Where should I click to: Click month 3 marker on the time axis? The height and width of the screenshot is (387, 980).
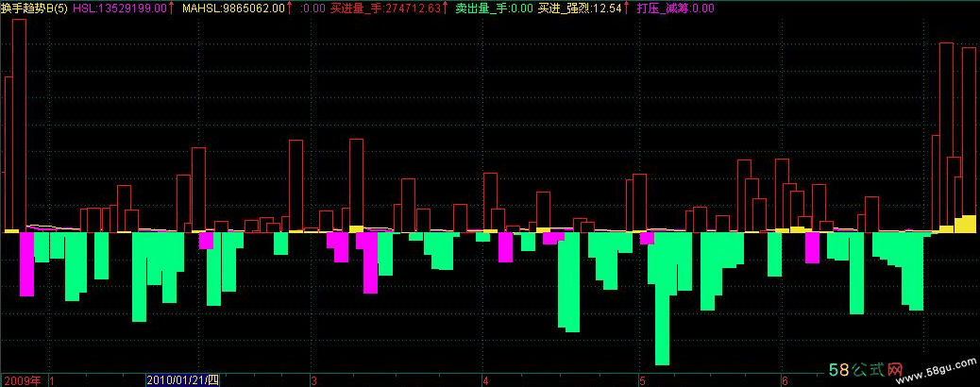(x=313, y=380)
